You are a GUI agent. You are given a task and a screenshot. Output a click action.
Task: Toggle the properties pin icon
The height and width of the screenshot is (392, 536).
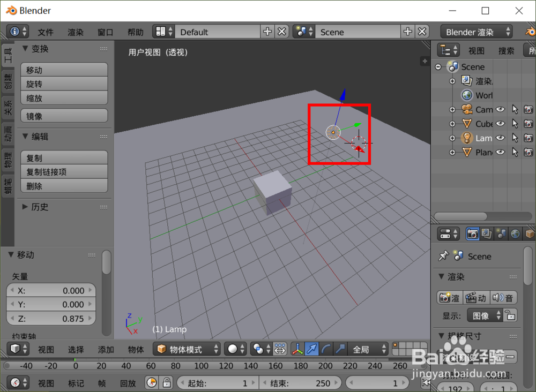tap(443, 256)
